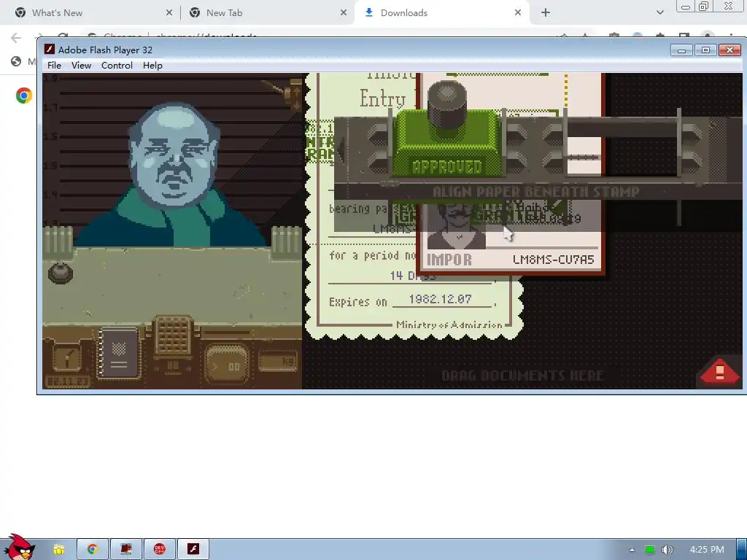
Task: Open the View menu in Flash Player
Action: pos(81,65)
